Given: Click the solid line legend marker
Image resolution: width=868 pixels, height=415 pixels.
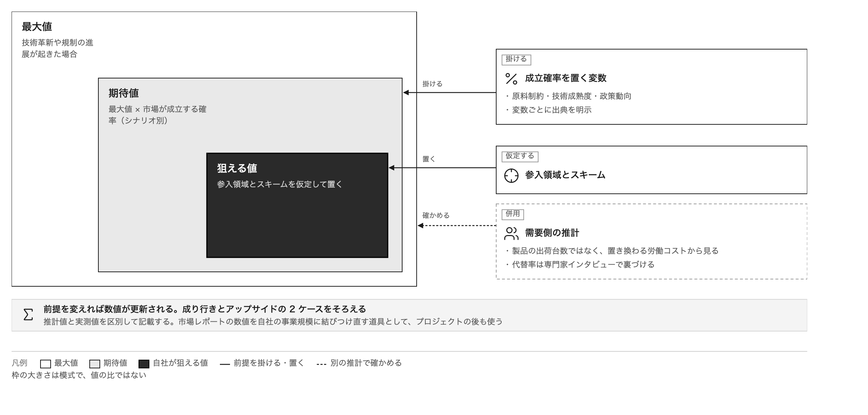Looking at the screenshot, I should point(225,364).
